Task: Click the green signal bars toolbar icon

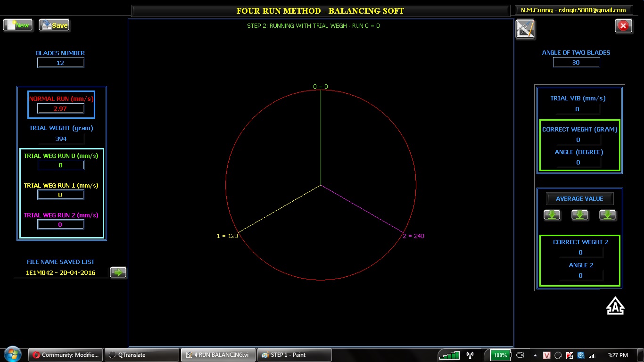Action: pyautogui.click(x=449, y=355)
